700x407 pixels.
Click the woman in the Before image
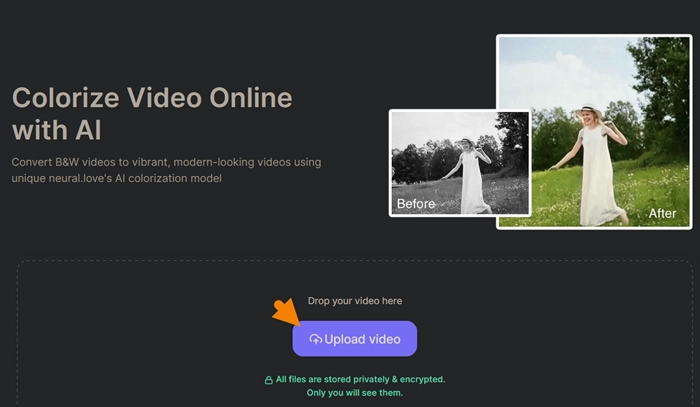click(x=468, y=172)
